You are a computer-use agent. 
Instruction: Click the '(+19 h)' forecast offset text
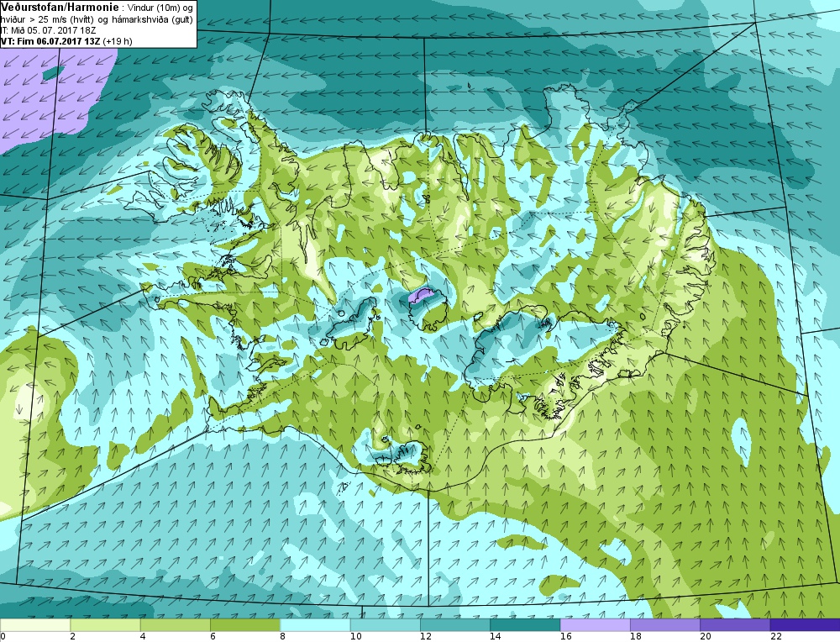click(118, 40)
